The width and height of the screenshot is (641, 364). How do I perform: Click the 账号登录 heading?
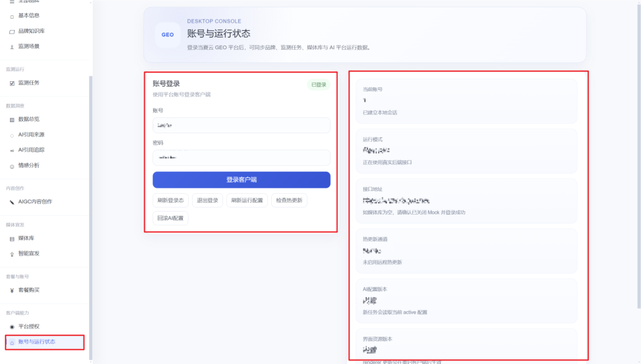166,84
